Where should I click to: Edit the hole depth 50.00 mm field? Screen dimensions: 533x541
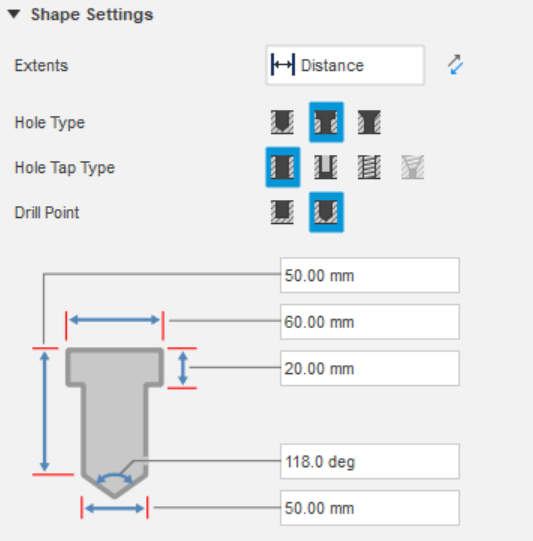(370, 275)
